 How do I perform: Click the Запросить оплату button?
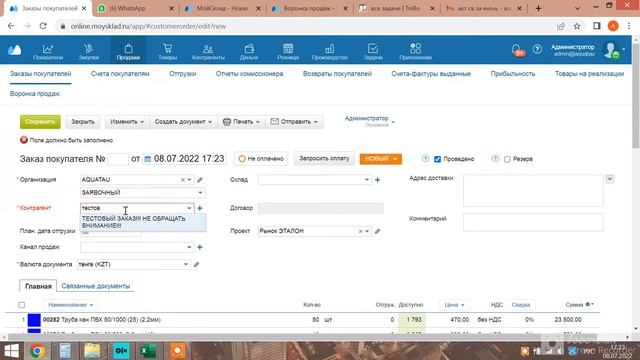click(324, 159)
